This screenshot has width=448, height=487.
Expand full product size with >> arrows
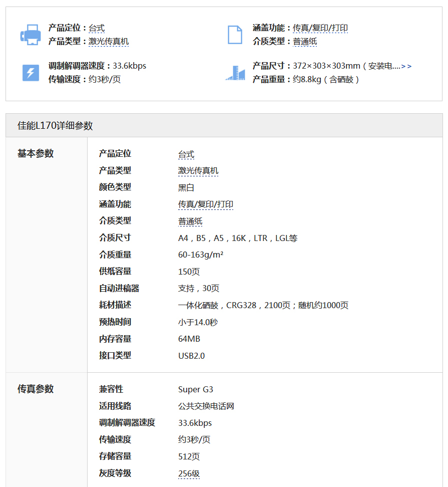(x=406, y=66)
